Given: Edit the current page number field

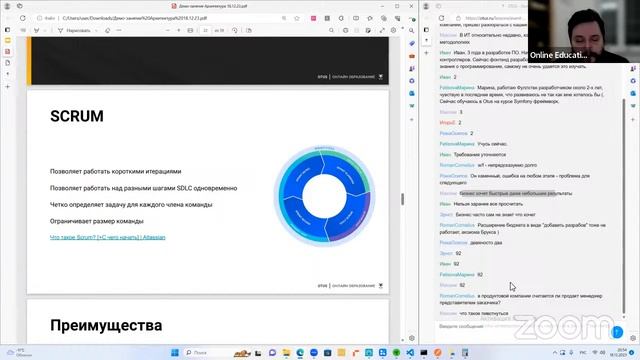Looking at the screenshot, I should (x=205, y=31).
